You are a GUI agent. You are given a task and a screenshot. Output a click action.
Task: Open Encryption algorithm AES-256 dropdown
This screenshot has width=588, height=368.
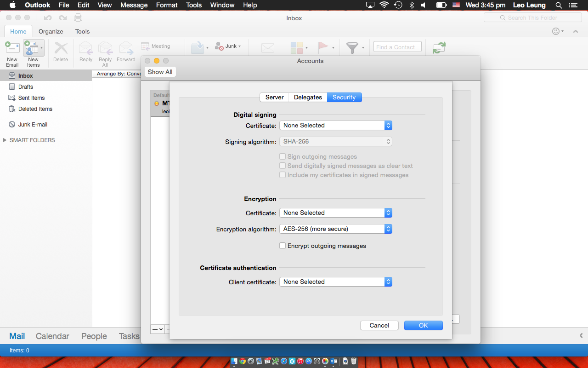click(336, 229)
